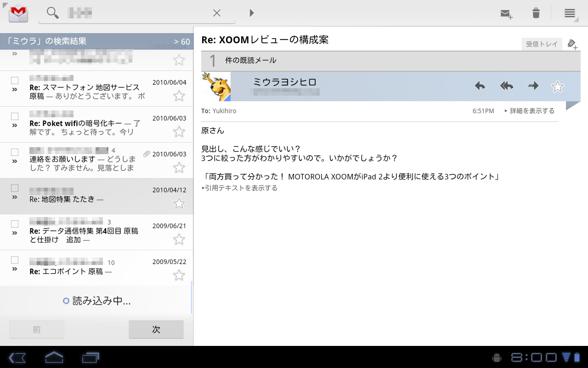Open the Re: Poket wifiの暗号化キー conversation
This screenshot has width=588, height=368.
96,125
